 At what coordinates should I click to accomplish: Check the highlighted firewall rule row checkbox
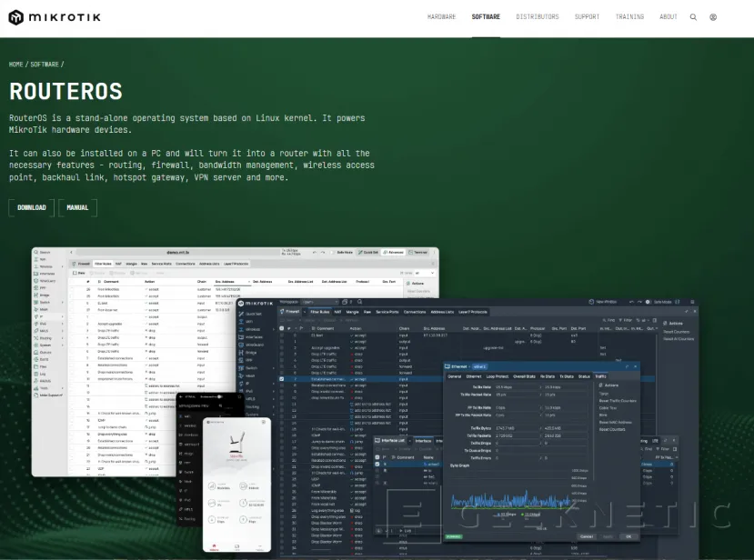tap(282, 378)
